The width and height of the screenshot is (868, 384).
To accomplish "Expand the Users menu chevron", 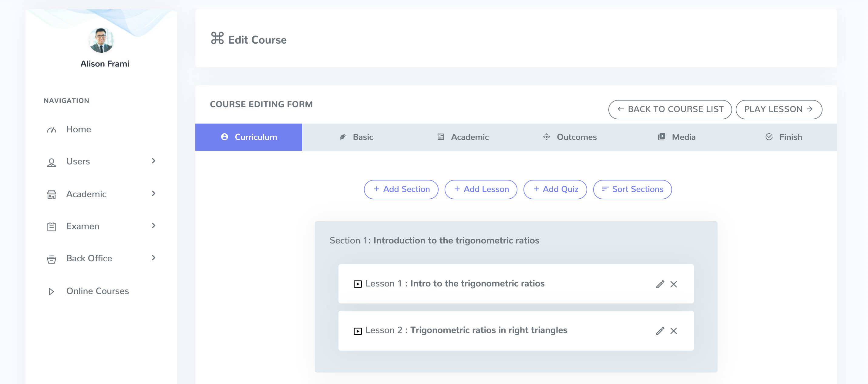I will 154,161.
